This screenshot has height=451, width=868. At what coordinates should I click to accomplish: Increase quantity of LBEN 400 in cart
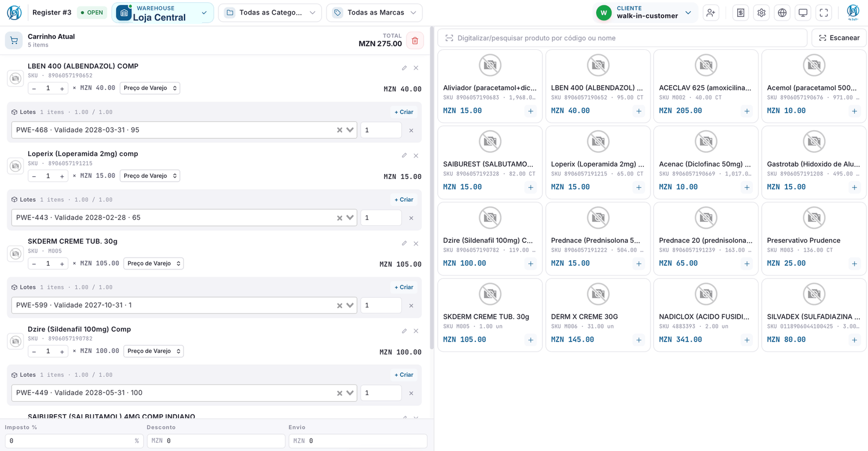[62, 88]
